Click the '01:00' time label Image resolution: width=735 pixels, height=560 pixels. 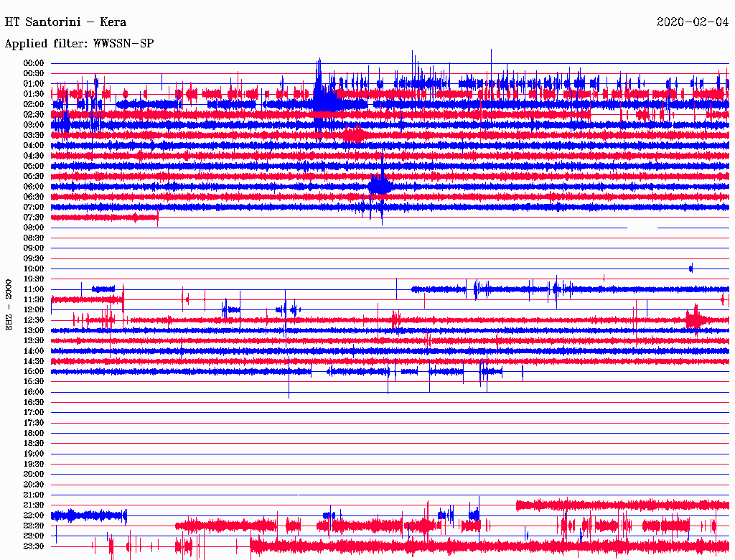34,84
